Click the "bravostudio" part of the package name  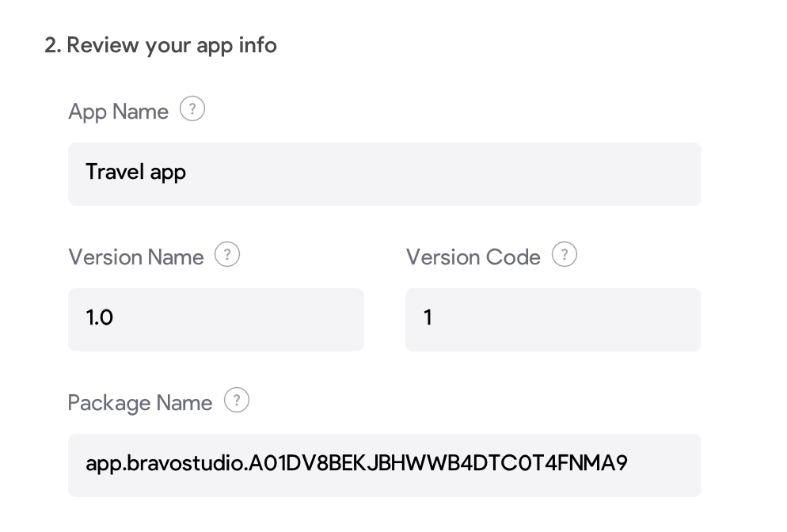(181, 463)
